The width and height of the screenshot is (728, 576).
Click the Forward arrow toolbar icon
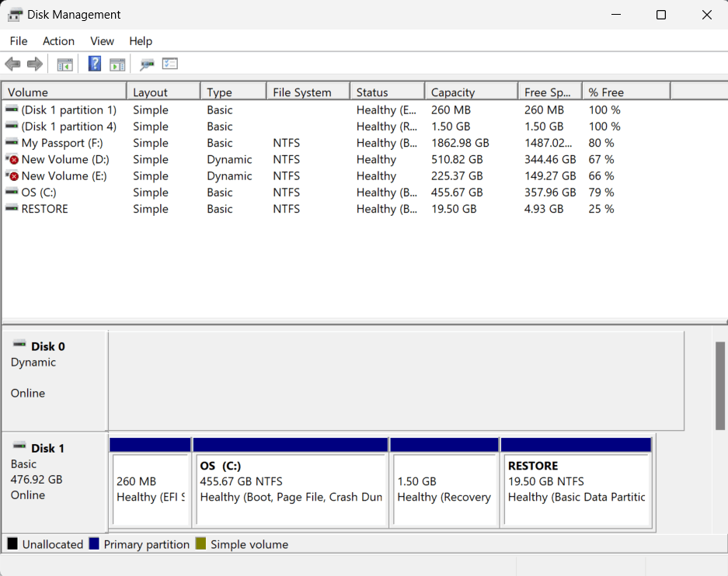pos(34,64)
